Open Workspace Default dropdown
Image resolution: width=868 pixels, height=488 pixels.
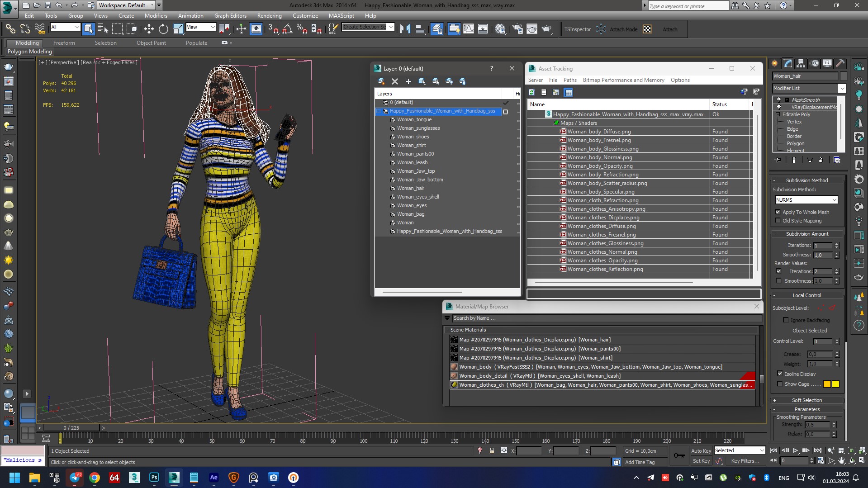pyautogui.click(x=126, y=5)
